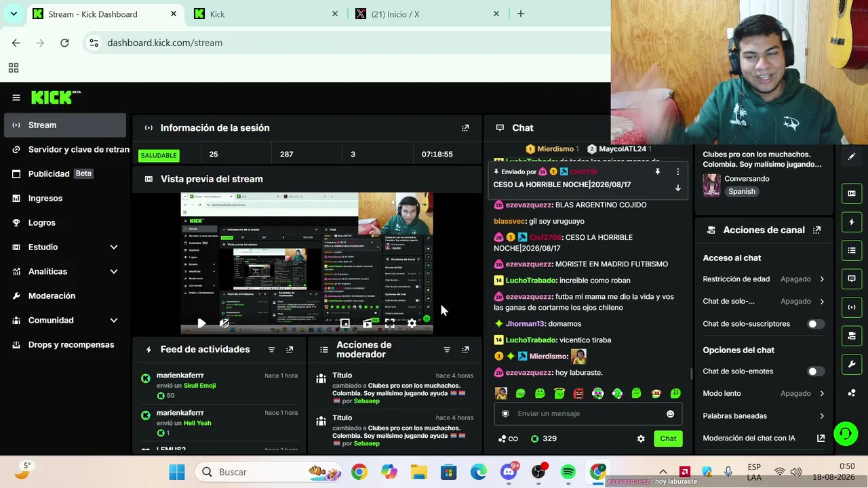Open a new browser tab
The height and width of the screenshot is (488, 868).
521,14
